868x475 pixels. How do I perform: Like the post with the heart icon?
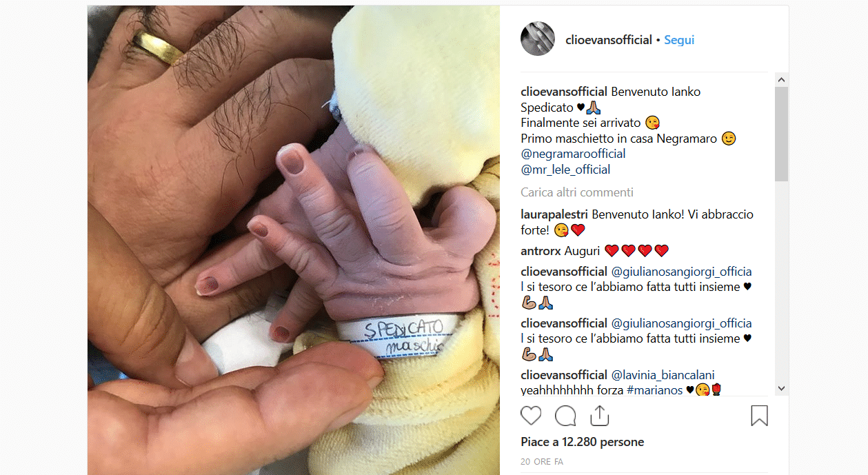(x=531, y=416)
